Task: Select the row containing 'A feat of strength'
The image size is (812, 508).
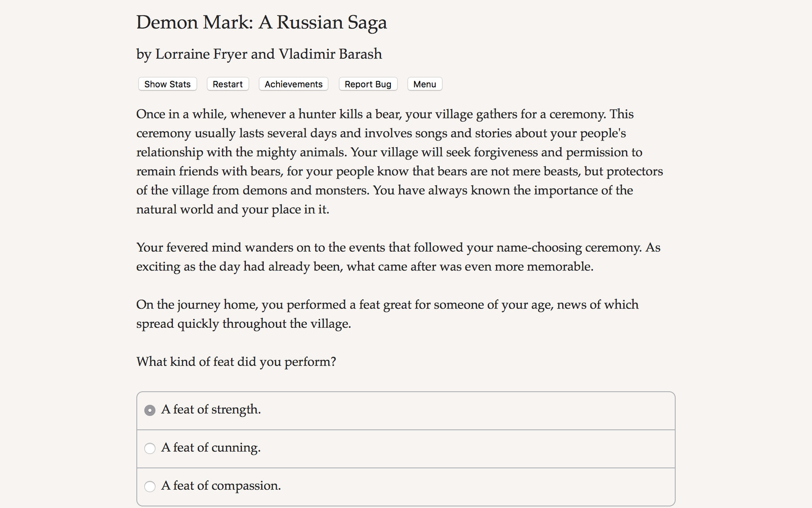Action: point(406,410)
